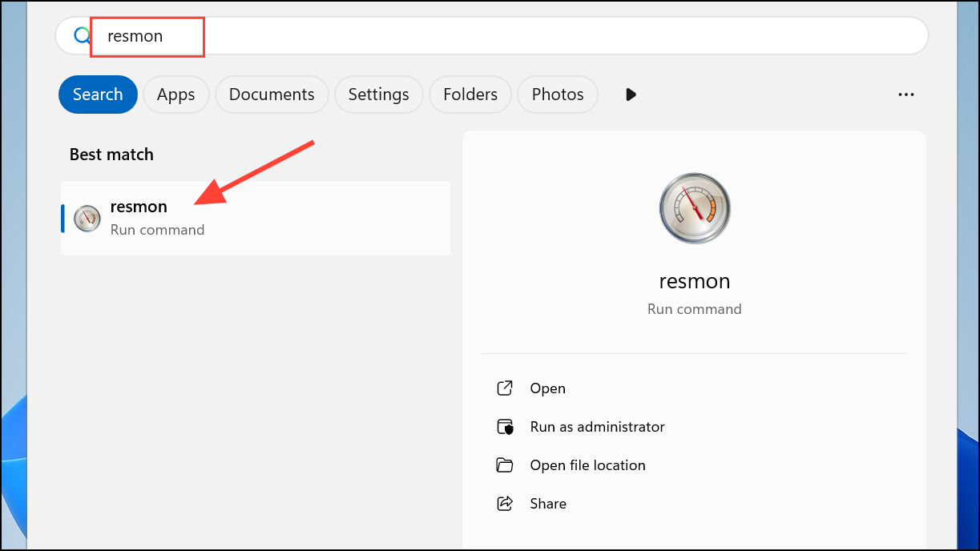This screenshot has width=980, height=551.
Task: Click the small gauge icon beside resmon
Action: (x=87, y=219)
